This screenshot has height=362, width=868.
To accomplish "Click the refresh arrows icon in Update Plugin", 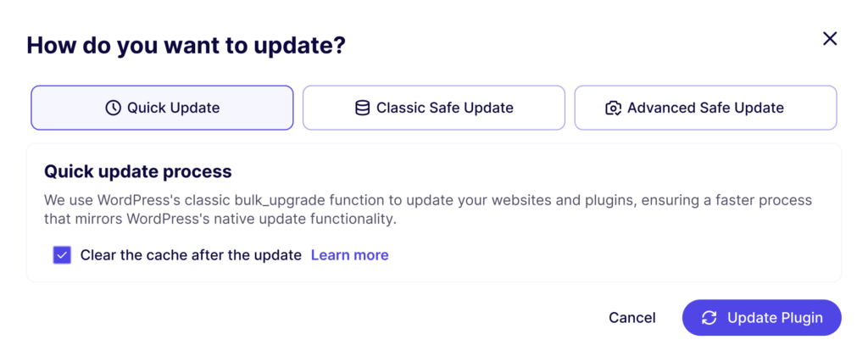I will click(709, 318).
